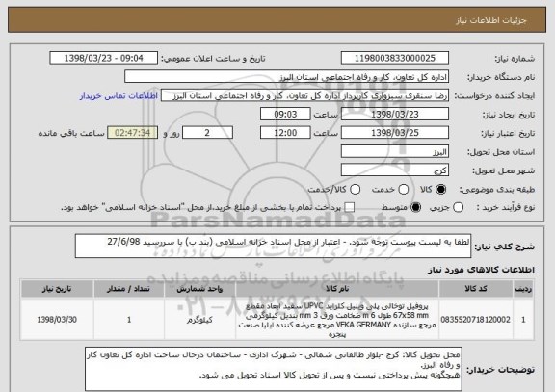This screenshot has width=555, height=392.
Task: Click the countdown timer 02:47:34
Action: pyautogui.click(x=132, y=133)
